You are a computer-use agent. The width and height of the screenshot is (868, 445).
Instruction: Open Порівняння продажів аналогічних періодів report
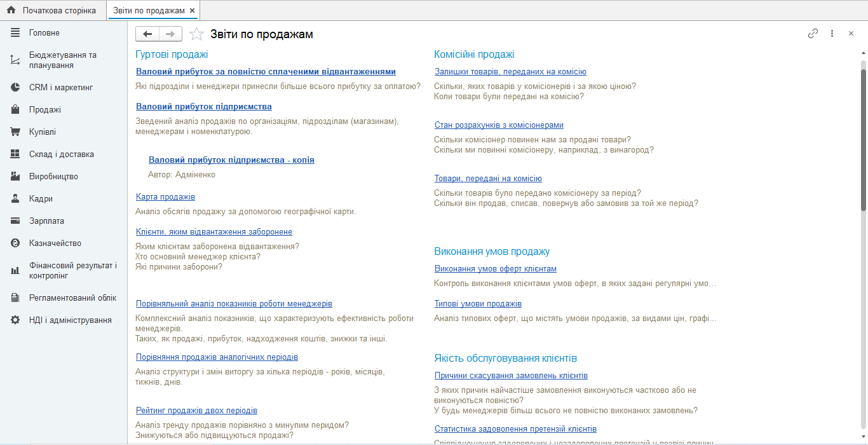point(217,357)
